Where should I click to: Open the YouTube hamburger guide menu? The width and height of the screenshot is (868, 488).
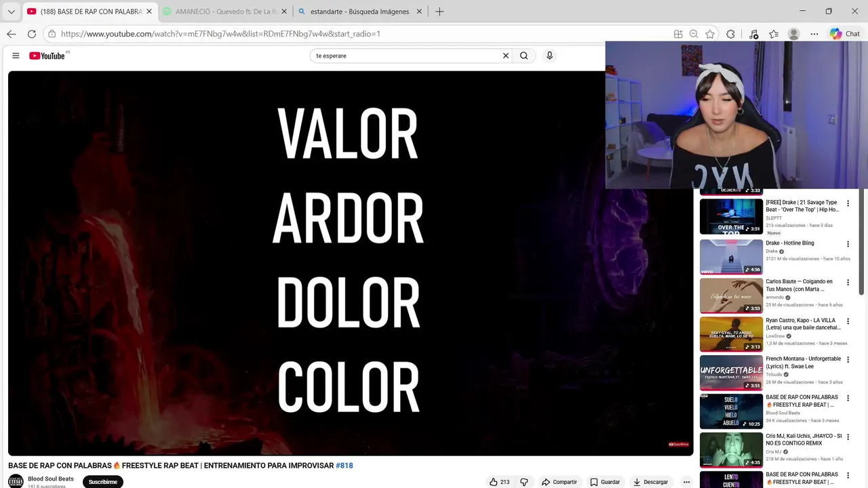[16, 56]
